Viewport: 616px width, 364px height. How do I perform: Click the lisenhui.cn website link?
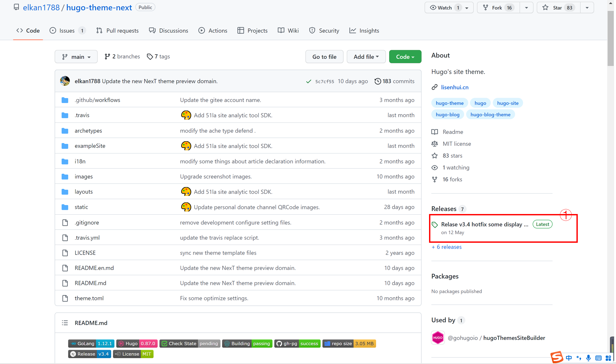(455, 87)
